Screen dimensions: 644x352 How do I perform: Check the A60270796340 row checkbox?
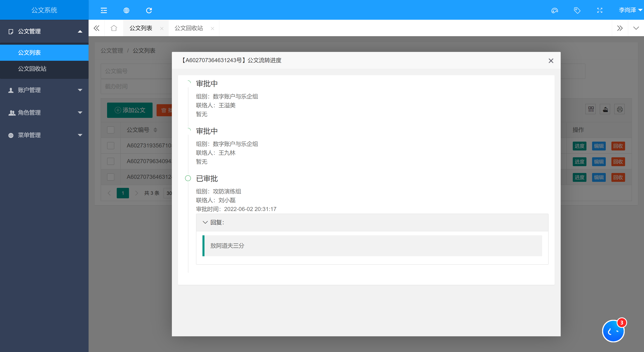click(x=110, y=161)
